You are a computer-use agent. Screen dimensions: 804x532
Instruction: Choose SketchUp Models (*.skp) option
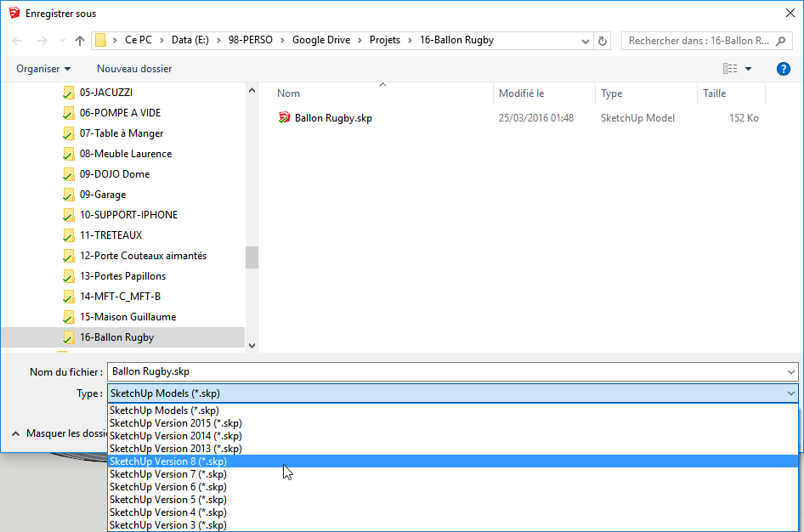[x=453, y=410]
